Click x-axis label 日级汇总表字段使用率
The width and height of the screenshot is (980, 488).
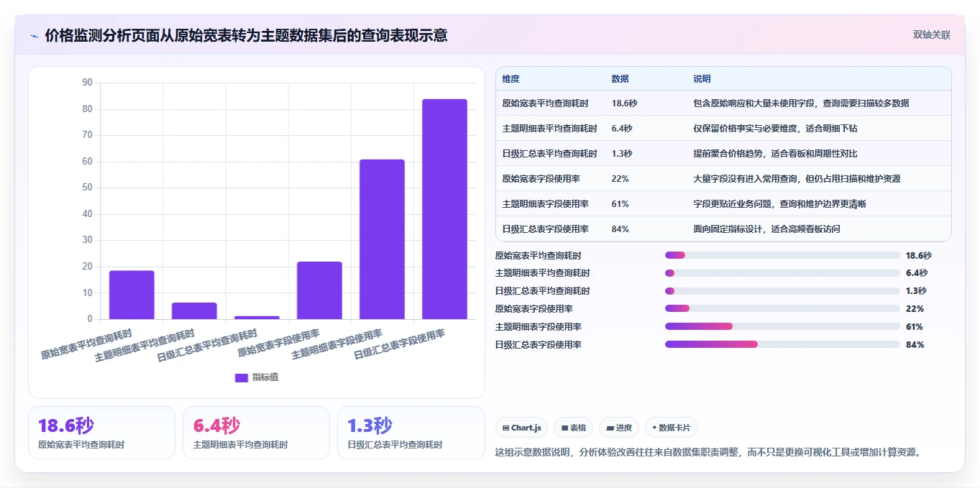coord(400,345)
